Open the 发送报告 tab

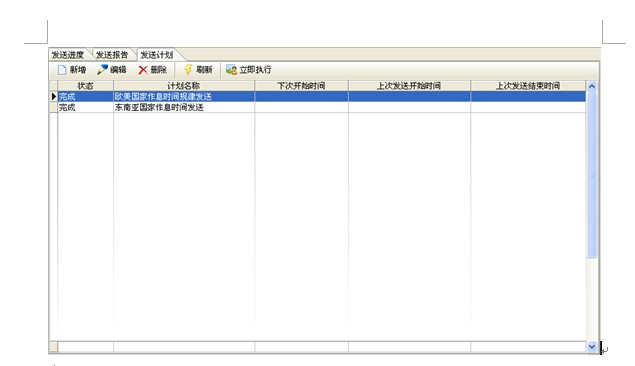pos(112,55)
